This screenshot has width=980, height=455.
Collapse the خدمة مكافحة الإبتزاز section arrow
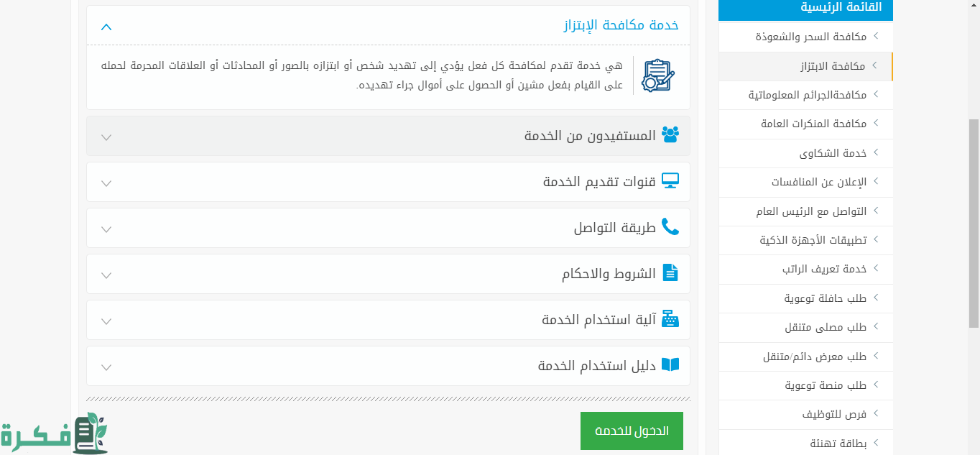(x=106, y=27)
